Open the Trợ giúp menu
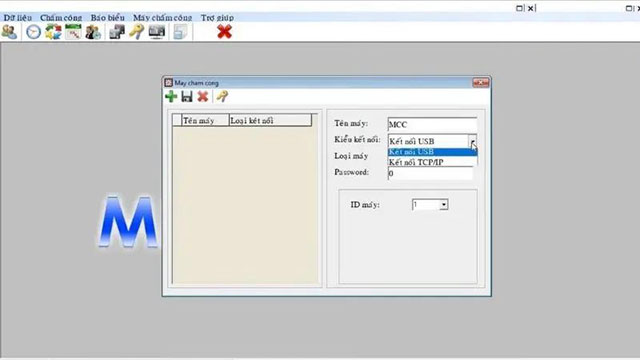The image size is (640, 360). click(x=217, y=18)
